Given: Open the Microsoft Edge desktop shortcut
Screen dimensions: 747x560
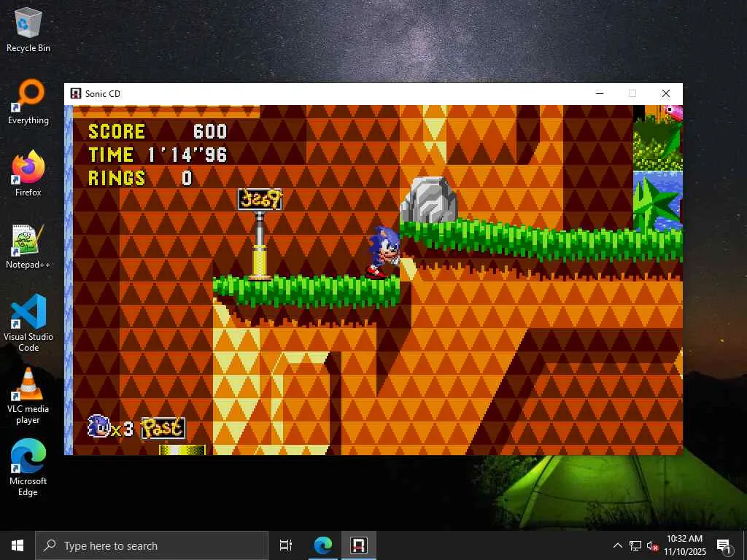Looking at the screenshot, I should click(x=28, y=467).
